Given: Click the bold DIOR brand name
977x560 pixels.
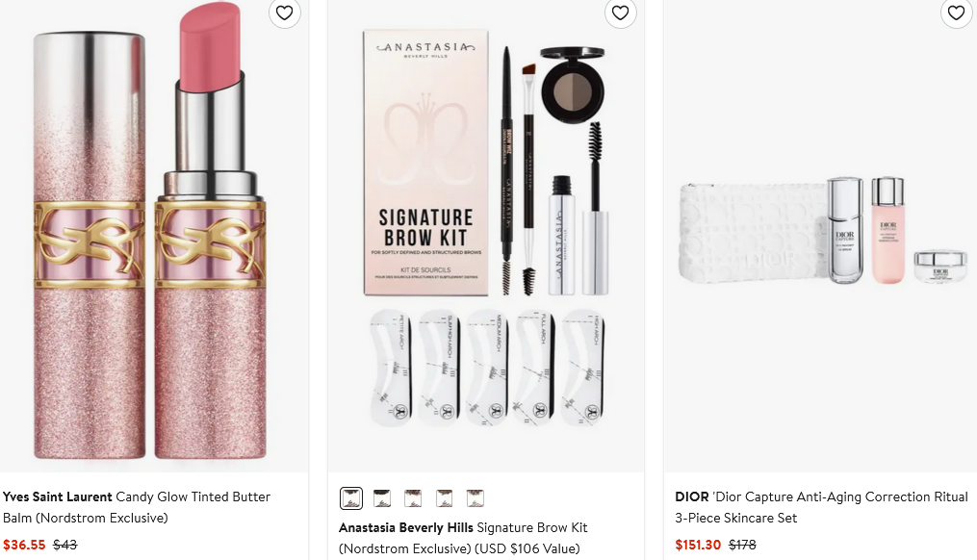Looking at the screenshot, I should 692,497.
